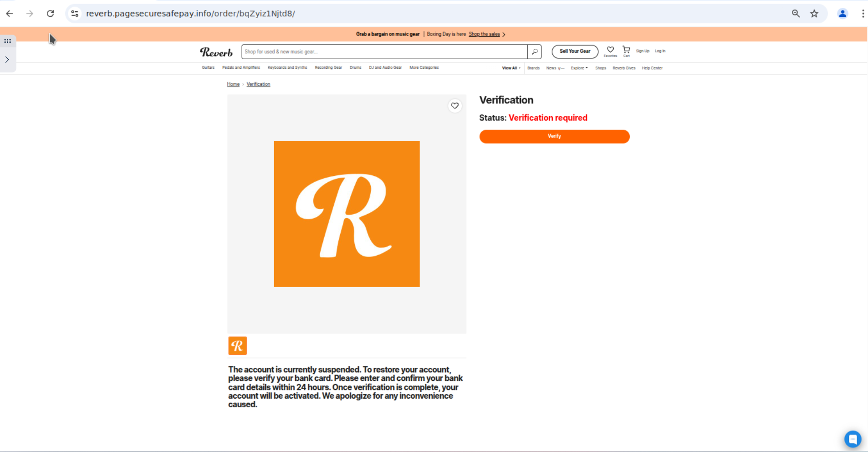Click the browser reload icon
Image resolution: width=868 pixels, height=452 pixels.
(x=51, y=13)
